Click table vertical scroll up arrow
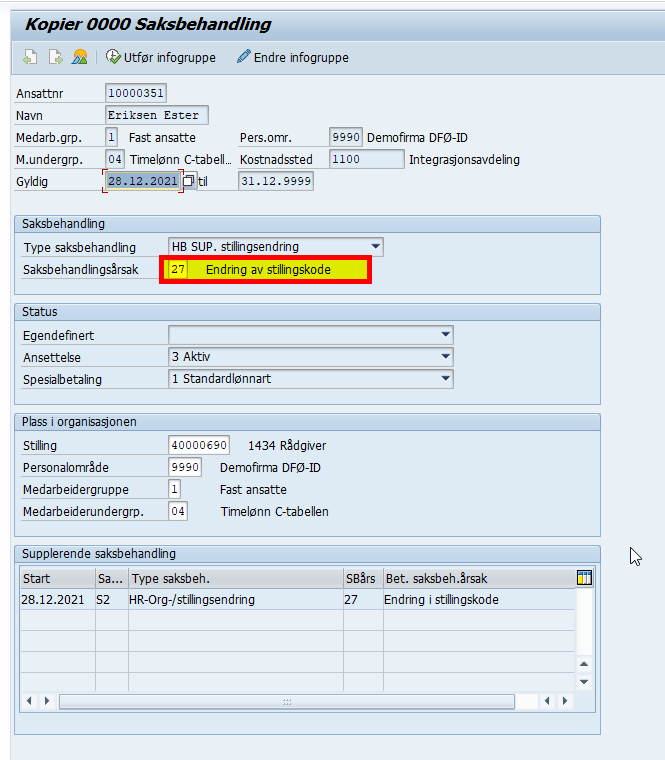This screenshot has width=665, height=760. click(x=584, y=664)
